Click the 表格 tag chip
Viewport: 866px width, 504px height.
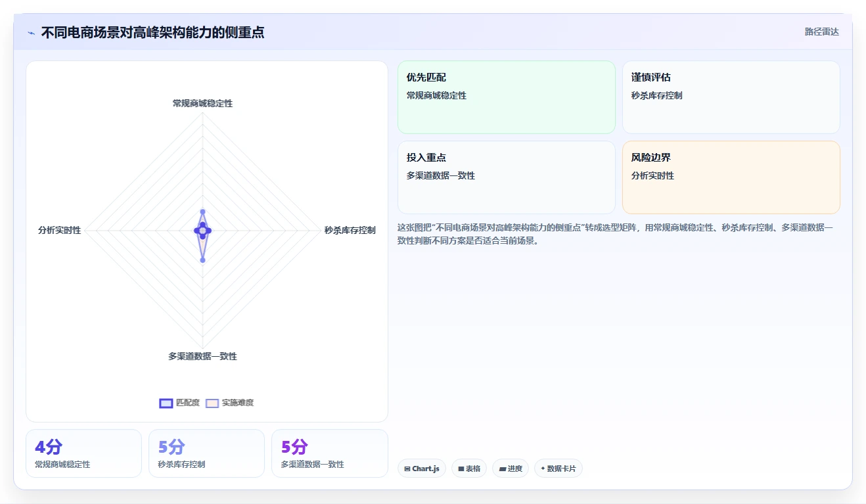(x=469, y=469)
